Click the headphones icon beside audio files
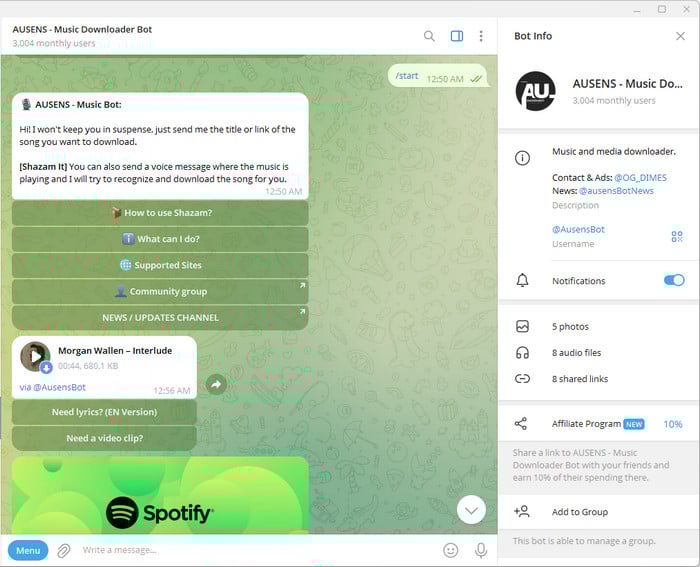 click(x=522, y=353)
